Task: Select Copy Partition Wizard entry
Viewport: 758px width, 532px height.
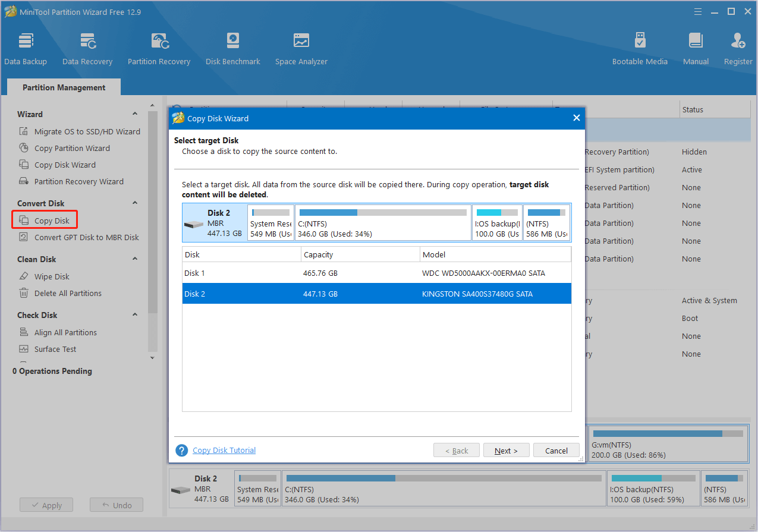Action: [72, 148]
